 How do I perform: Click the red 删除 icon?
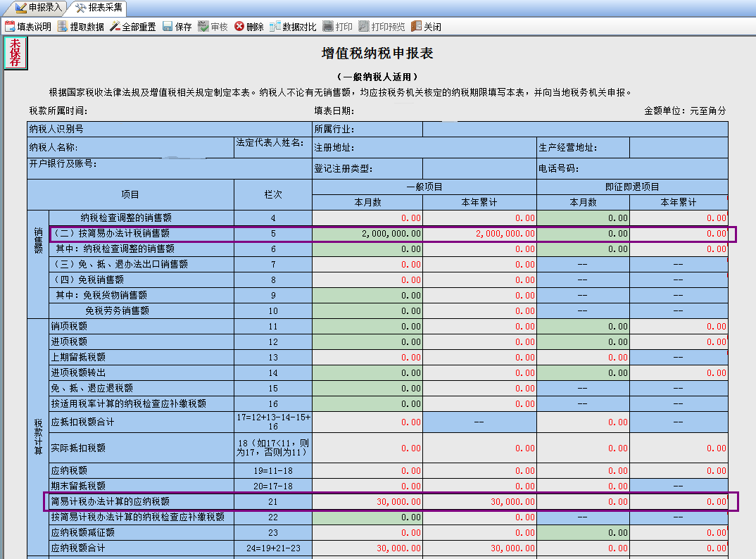tap(239, 27)
